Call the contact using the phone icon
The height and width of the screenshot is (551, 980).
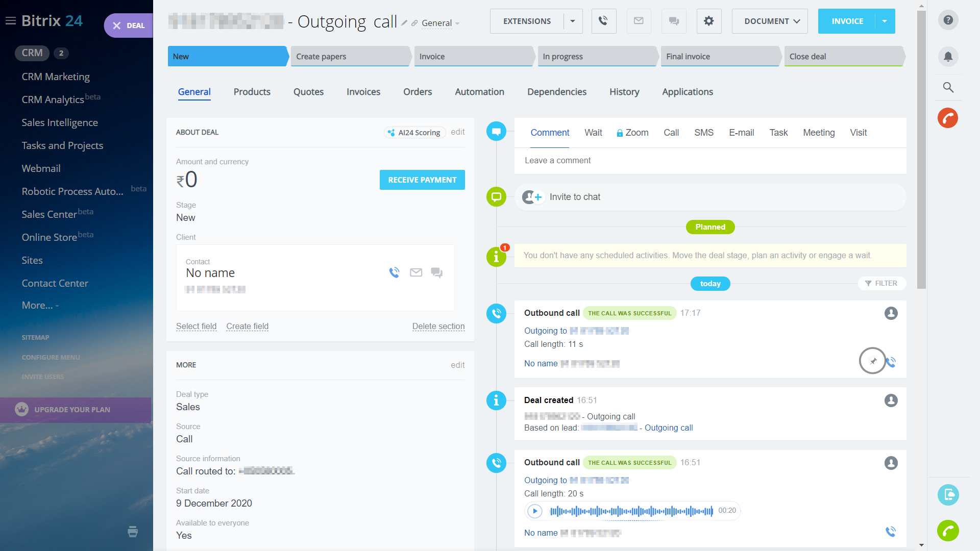click(394, 272)
